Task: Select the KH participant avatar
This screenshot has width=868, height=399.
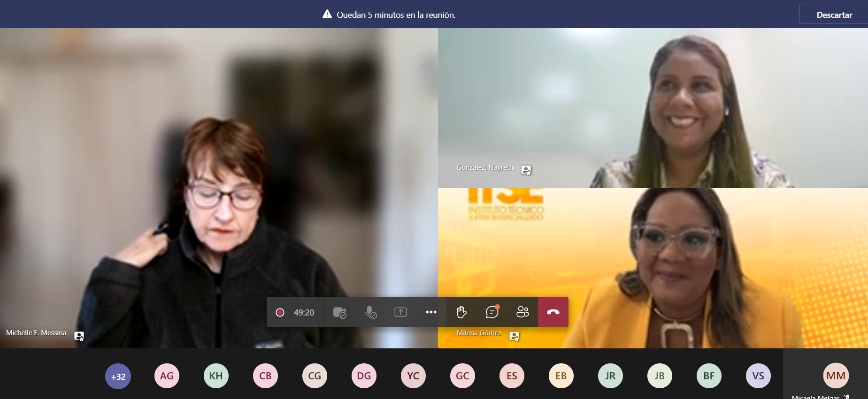Action: pos(216,376)
